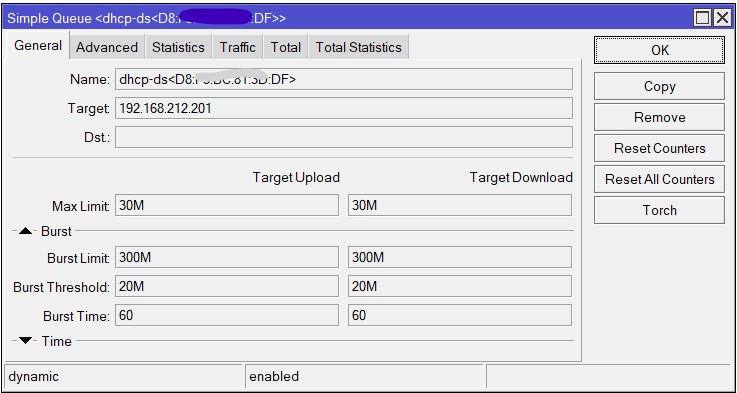
Task: Click Reset Counters button
Action: pyautogui.click(x=659, y=148)
